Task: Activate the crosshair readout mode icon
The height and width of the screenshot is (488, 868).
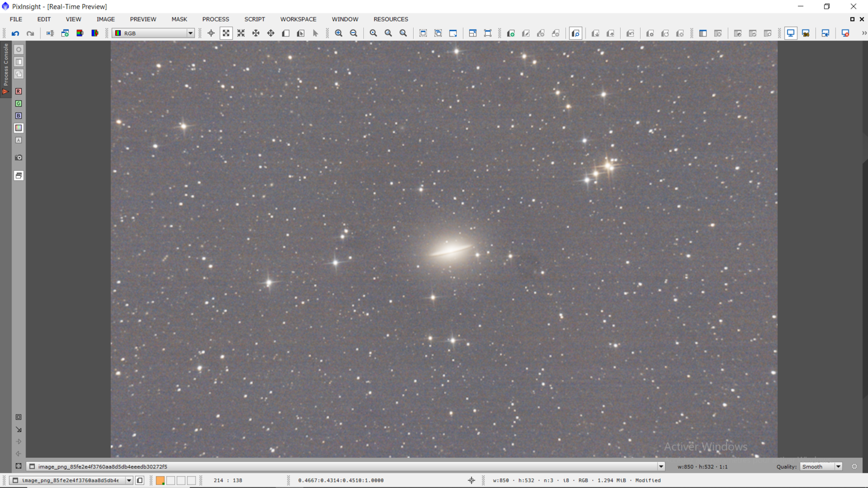Action: [x=211, y=34]
